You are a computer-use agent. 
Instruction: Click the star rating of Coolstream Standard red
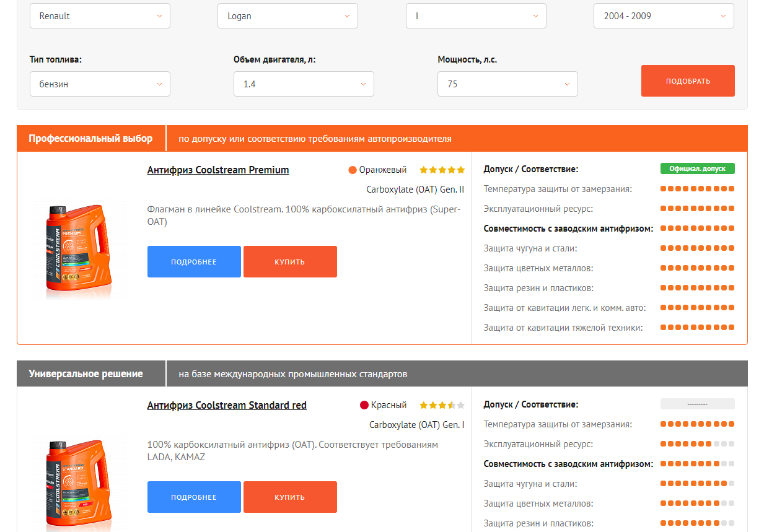442,405
